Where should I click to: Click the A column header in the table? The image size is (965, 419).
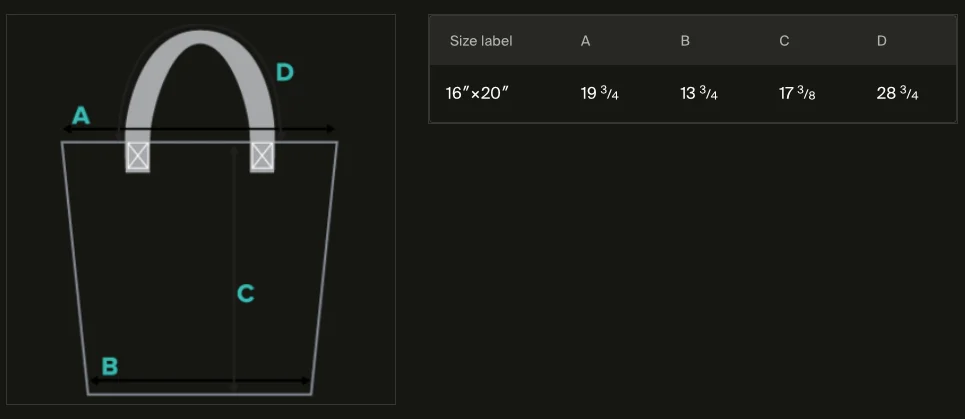[585, 41]
